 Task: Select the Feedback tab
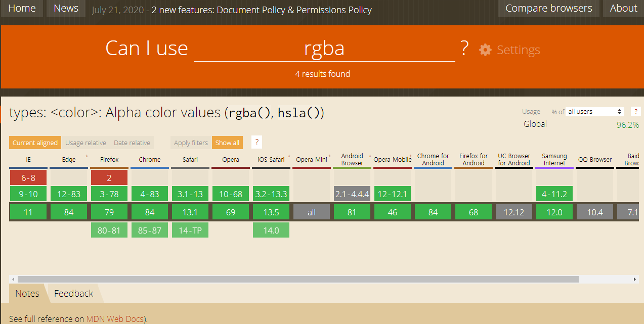(74, 293)
